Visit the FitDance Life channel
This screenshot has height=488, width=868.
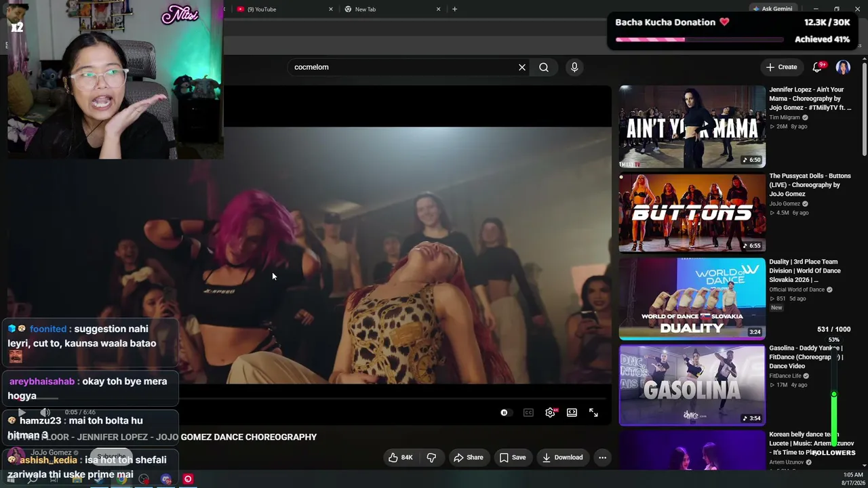785,376
